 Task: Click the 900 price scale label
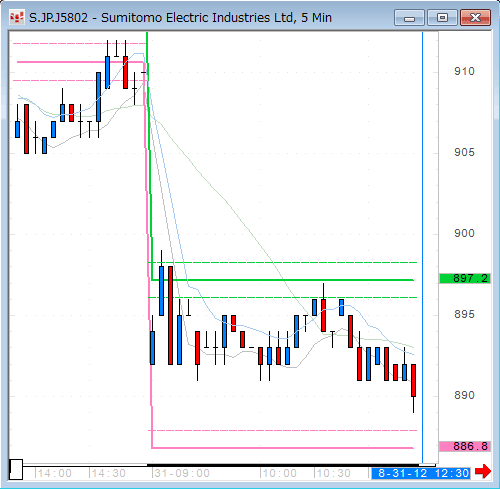[x=464, y=233]
